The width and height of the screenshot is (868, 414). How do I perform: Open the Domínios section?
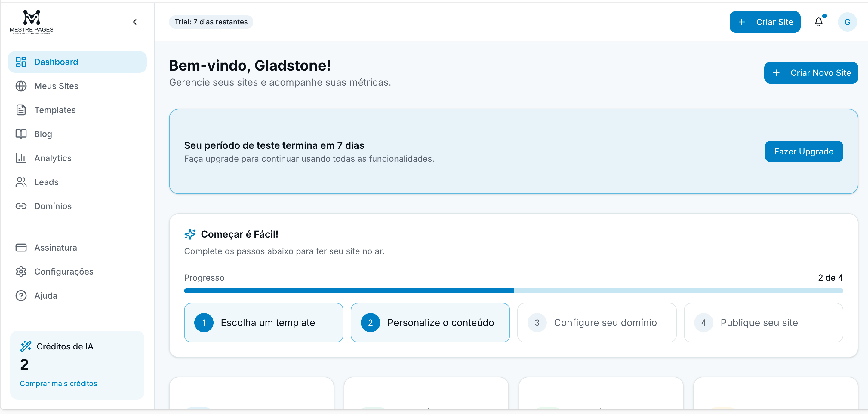click(x=53, y=206)
